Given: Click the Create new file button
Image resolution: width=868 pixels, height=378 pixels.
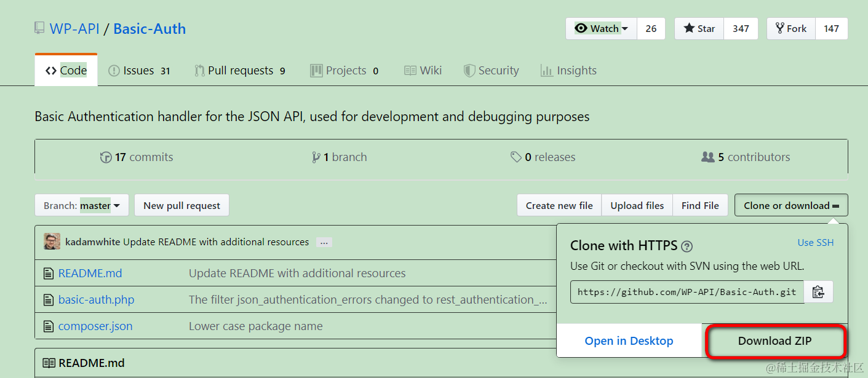Looking at the screenshot, I should click(x=559, y=205).
